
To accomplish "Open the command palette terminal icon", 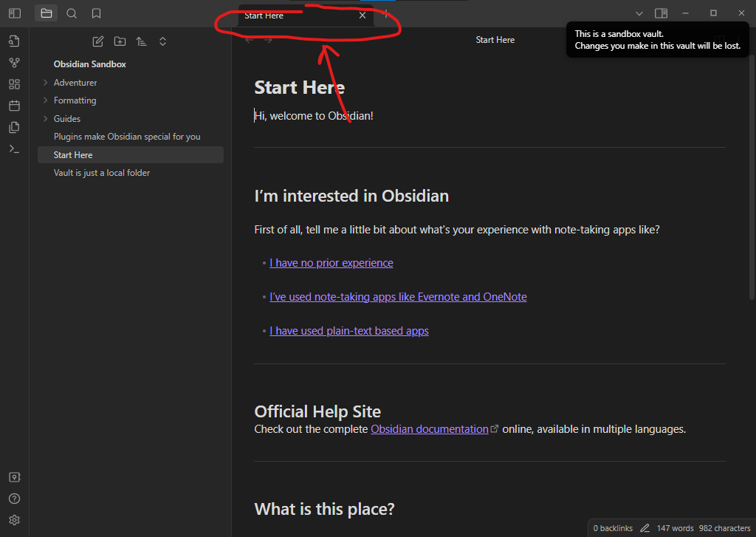I will (x=14, y=148).
